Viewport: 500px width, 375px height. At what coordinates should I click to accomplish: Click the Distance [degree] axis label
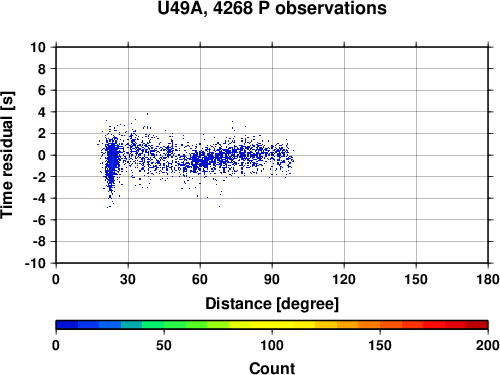click(x=272, y=304)
